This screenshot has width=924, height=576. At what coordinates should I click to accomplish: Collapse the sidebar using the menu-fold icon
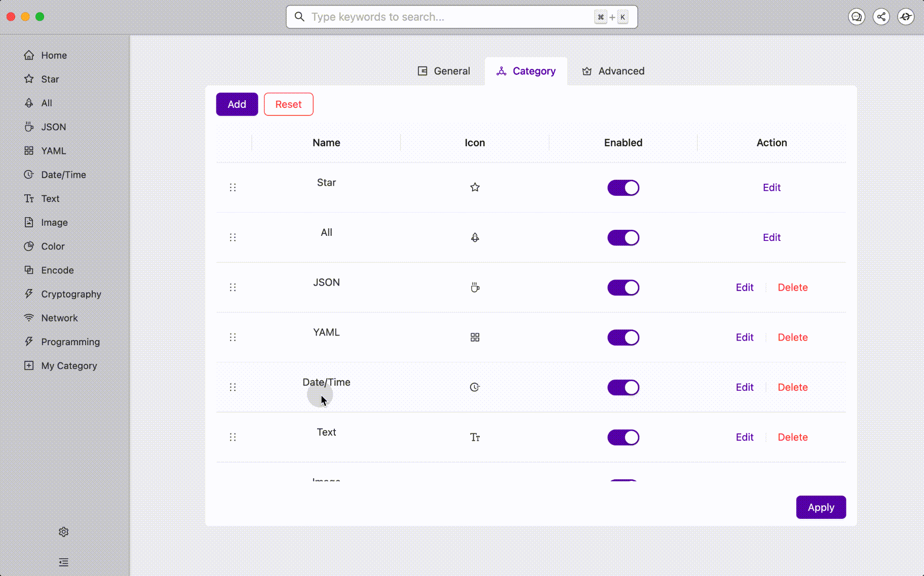pos(63,562)
